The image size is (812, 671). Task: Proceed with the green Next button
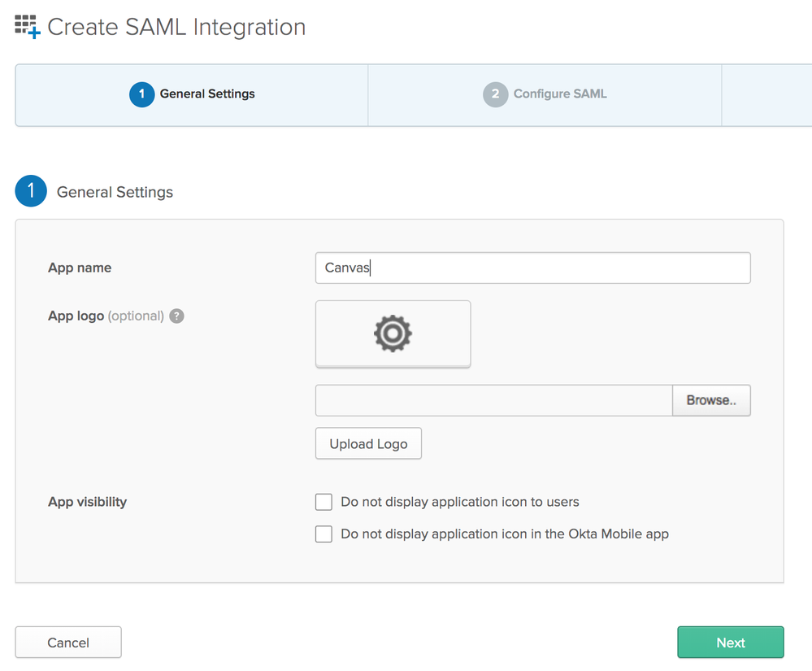point(731,643)
